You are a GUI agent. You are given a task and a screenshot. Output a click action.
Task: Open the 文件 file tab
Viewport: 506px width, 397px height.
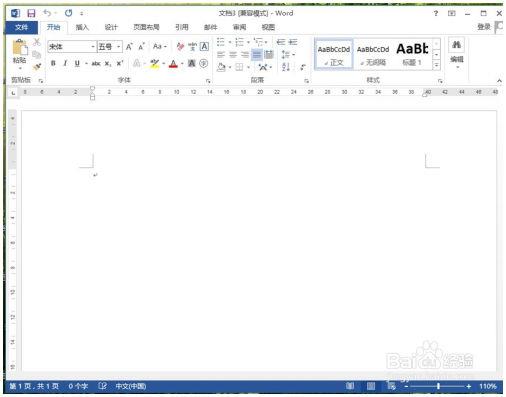pyautogui.click(x=21, y=27)
